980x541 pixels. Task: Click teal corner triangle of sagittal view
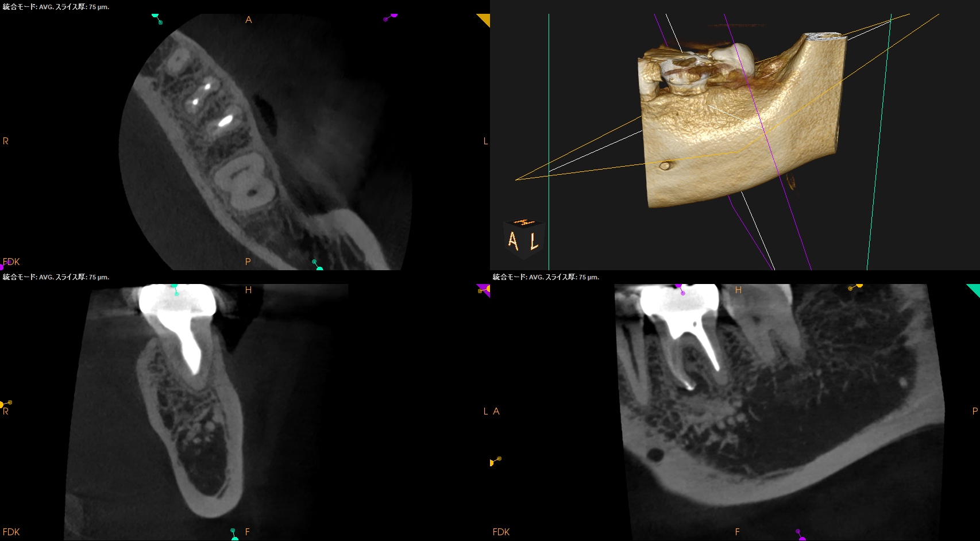(974, 289)
